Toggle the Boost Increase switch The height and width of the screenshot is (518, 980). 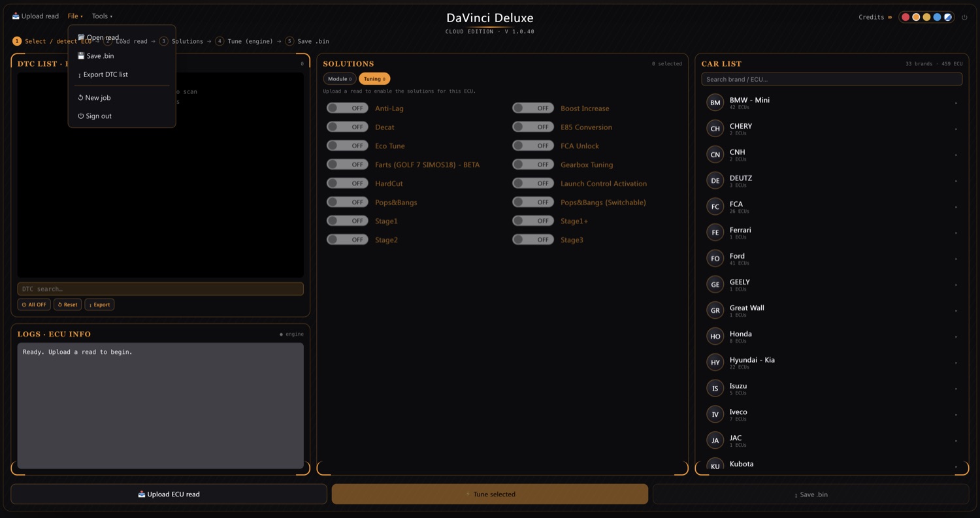pyautogui.click(x=533, y=108)
